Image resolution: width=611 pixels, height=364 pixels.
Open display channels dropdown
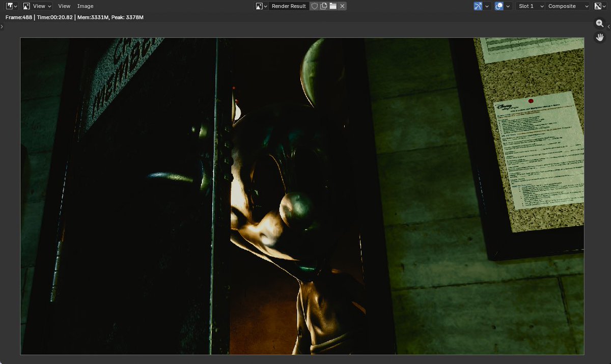pyautogui.click(x=601, y=6)
